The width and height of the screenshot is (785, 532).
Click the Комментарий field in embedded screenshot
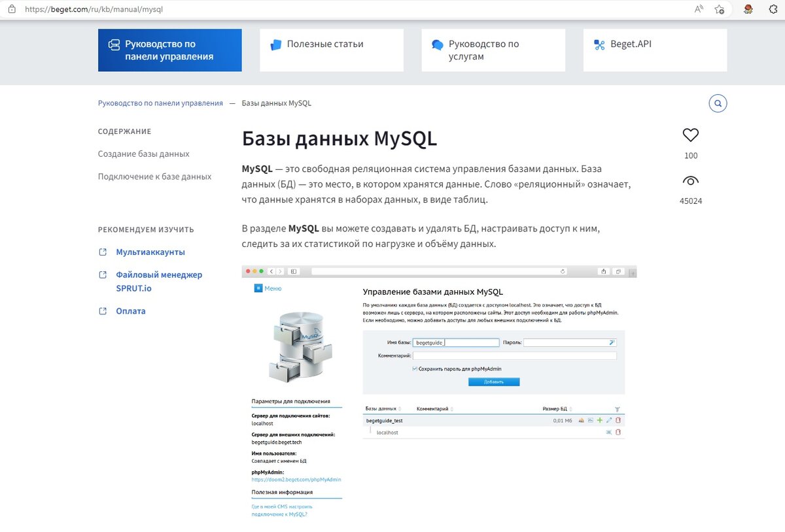(x=514, y=356)
